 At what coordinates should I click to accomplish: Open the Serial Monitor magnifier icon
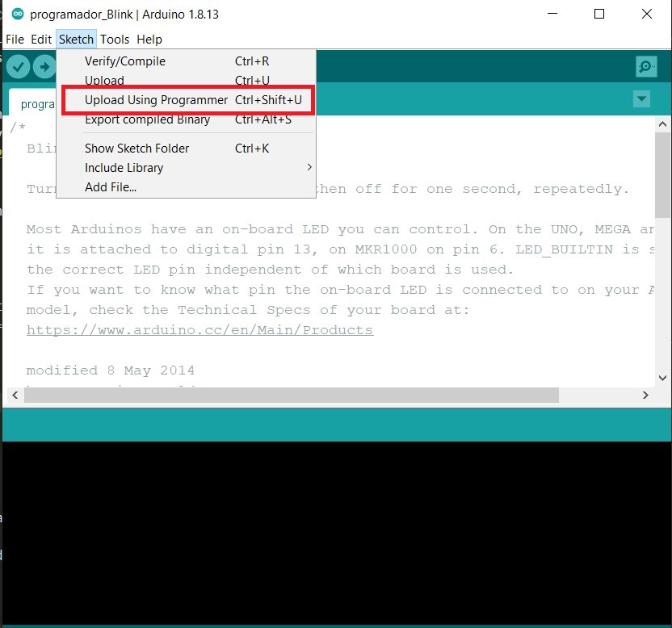pos(646,66)
